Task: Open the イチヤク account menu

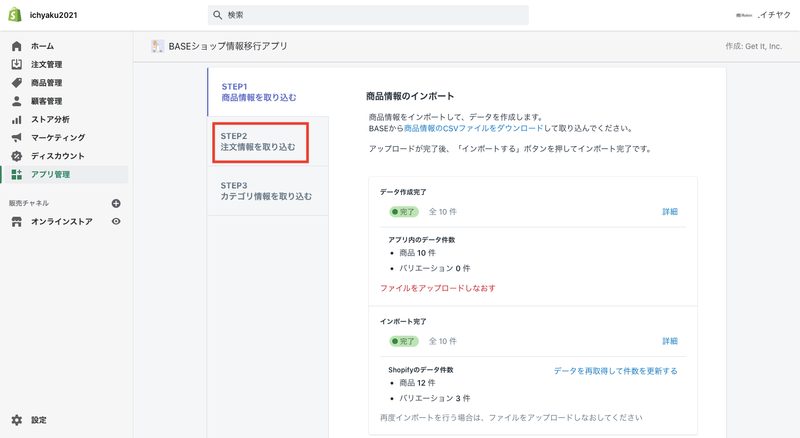Action: [764, 15]
